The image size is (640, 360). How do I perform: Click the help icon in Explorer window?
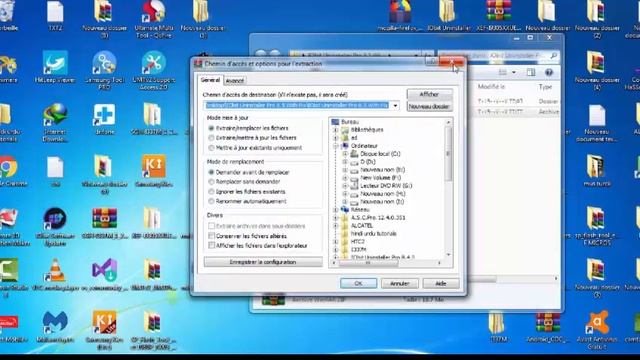click(x=549, y=72)
